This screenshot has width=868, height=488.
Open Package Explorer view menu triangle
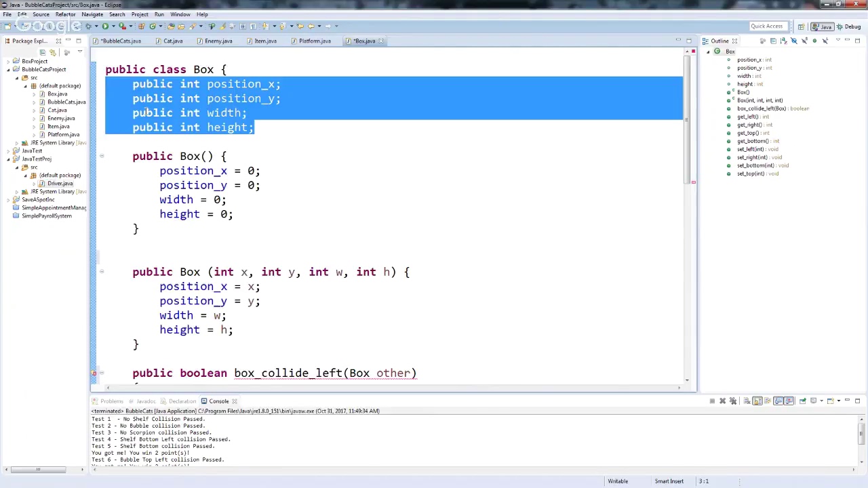(80, 52)
